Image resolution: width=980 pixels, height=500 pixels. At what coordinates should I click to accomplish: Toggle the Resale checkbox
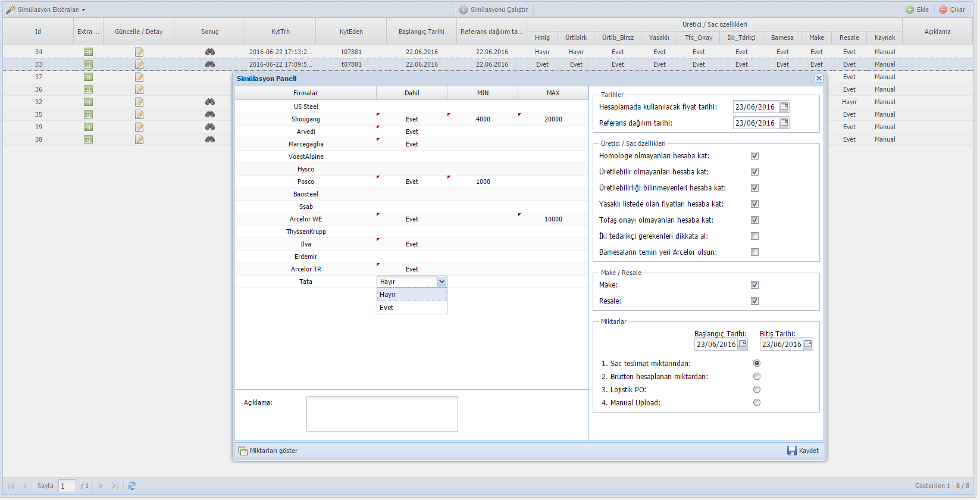click(754, 301)
